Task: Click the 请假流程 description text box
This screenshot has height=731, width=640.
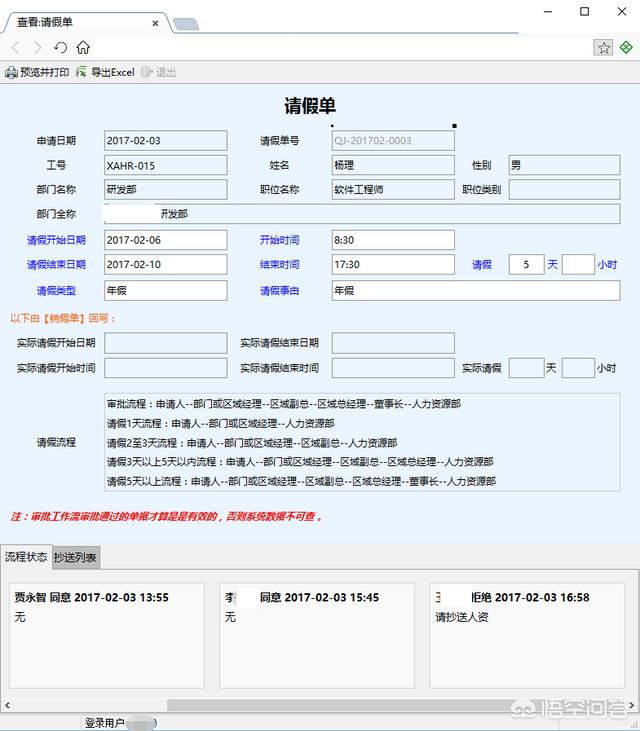Action: point(362,442)
